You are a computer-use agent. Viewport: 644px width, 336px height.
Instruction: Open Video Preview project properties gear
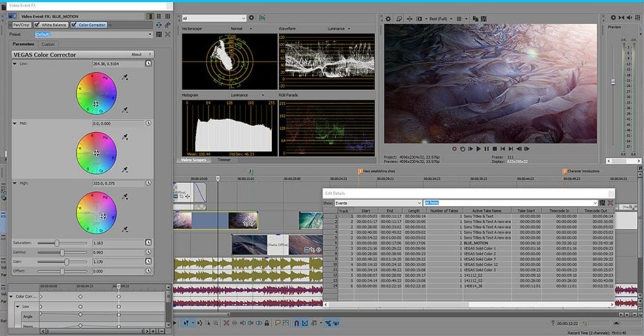click(x=388, y=18)
